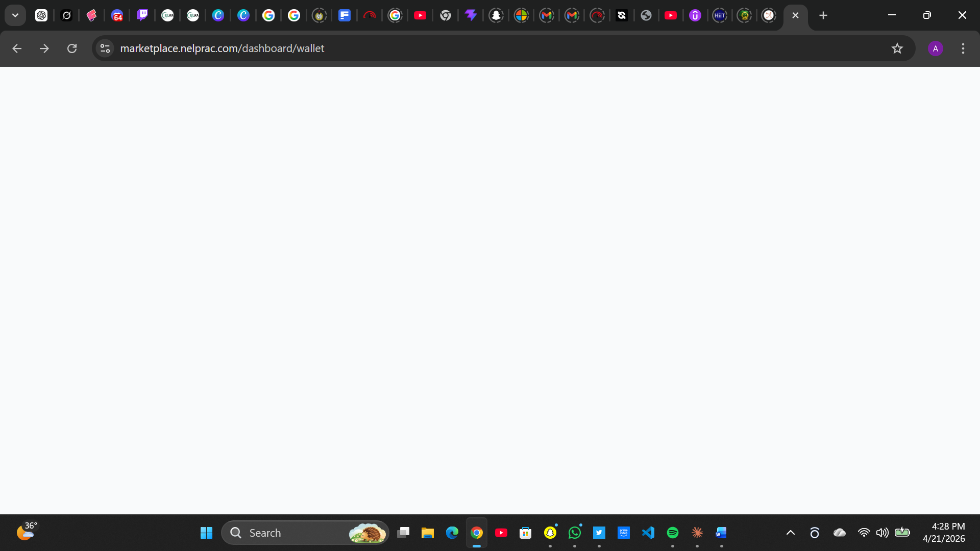This screenshot has height=551, width=980.
Task: Switch to the Twitch tab
Action: click(x=142, y=15)
